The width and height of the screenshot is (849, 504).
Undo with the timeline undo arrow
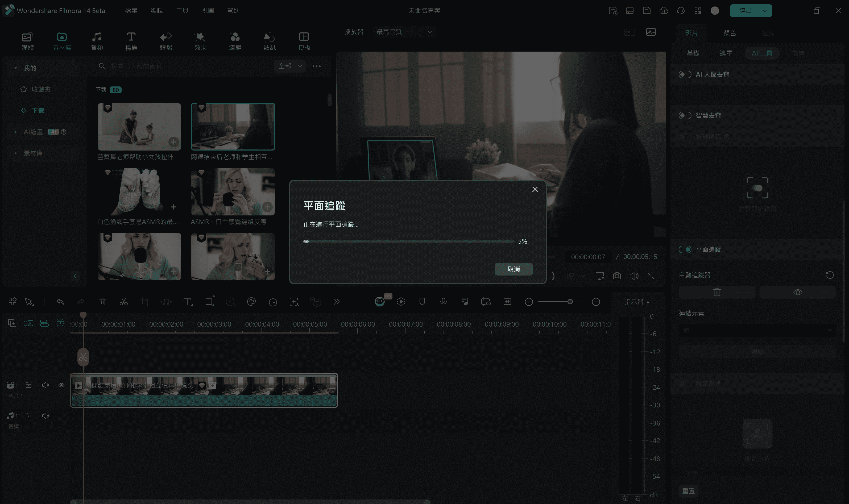tap(60, 302)
